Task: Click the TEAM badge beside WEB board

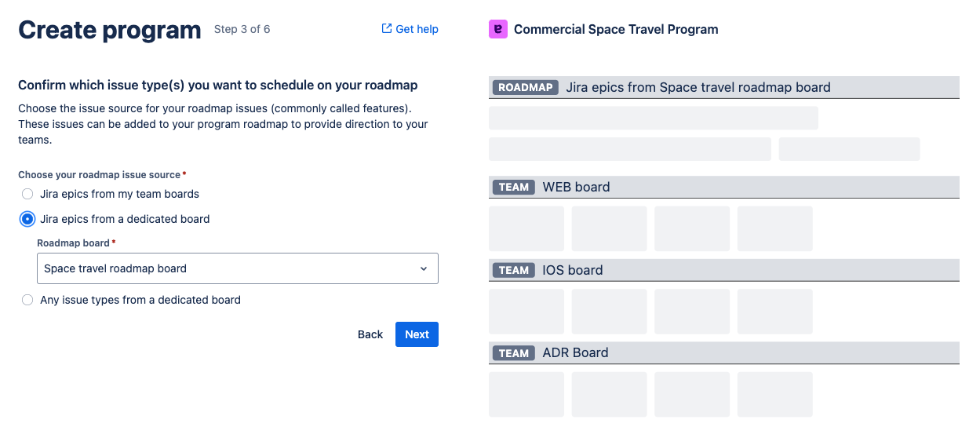Action: click(514, 187)
